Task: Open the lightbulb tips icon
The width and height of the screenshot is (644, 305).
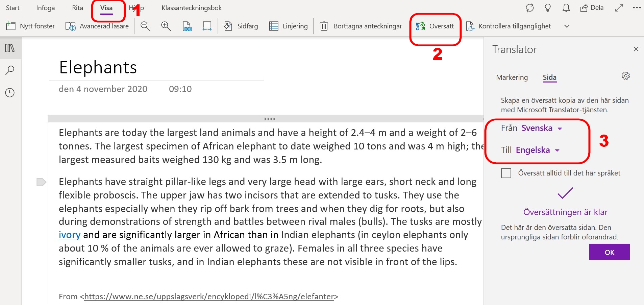Action: pos(548,8)
